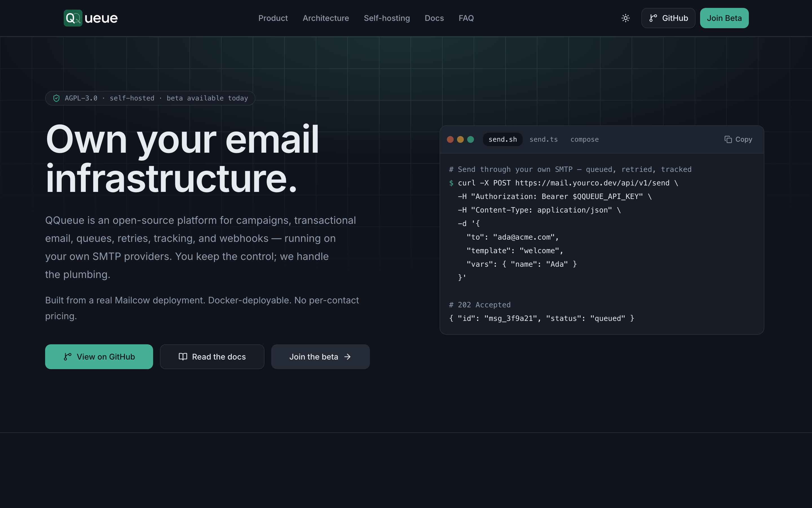Jump to FAQ in the navigation

[x=466, y=18]
